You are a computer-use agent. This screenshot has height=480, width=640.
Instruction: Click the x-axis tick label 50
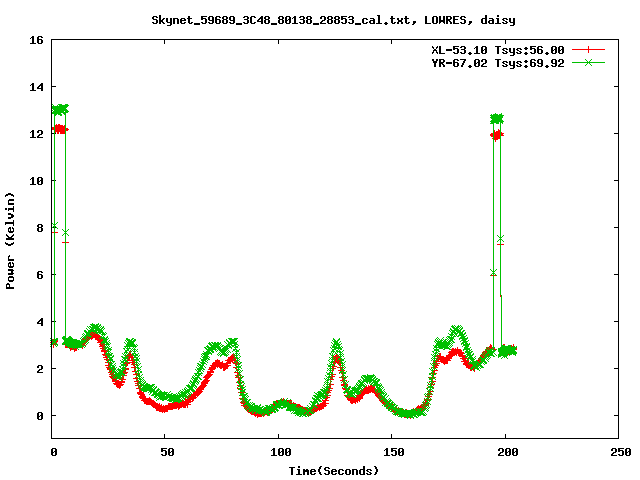[x=167, y=452]
